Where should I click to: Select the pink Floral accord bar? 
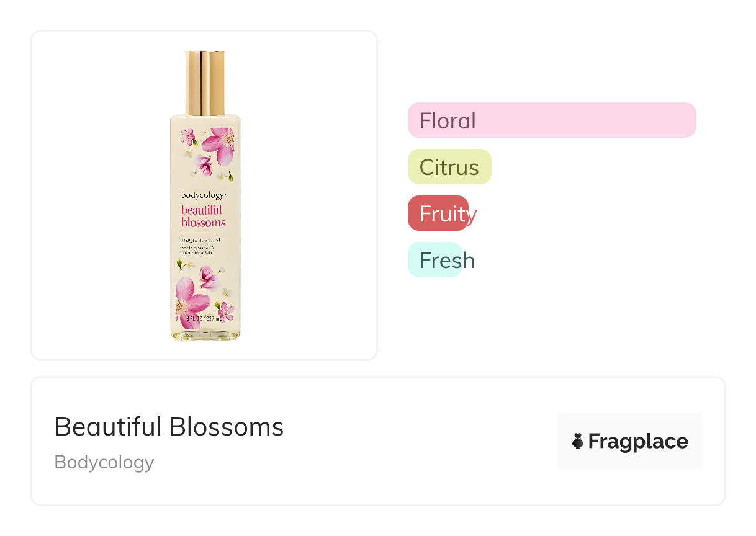coord(551,120)
